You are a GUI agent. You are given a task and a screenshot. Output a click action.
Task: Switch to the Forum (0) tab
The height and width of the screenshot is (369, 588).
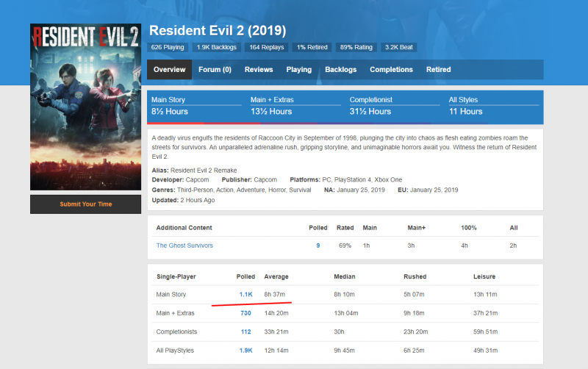215,70
